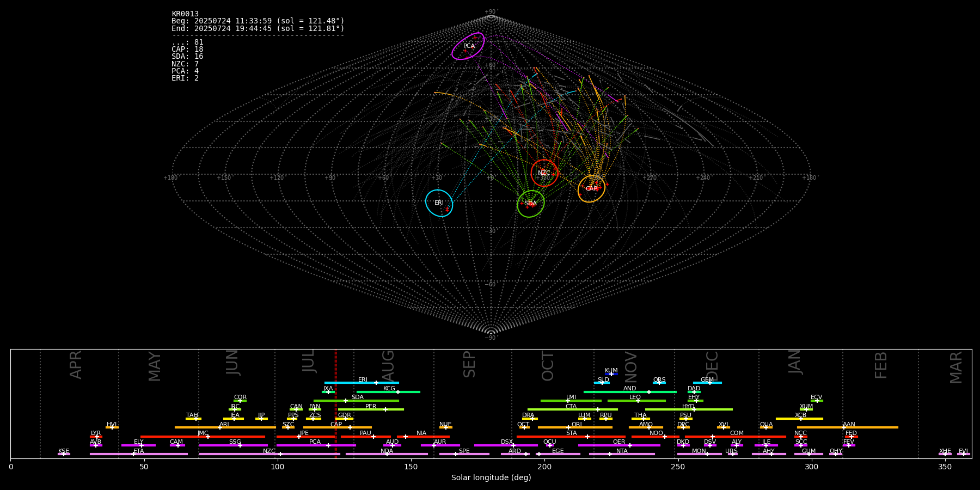Click the −90° label at map bottom
This screenshot has width=980, height=490.
click(491, 338)
